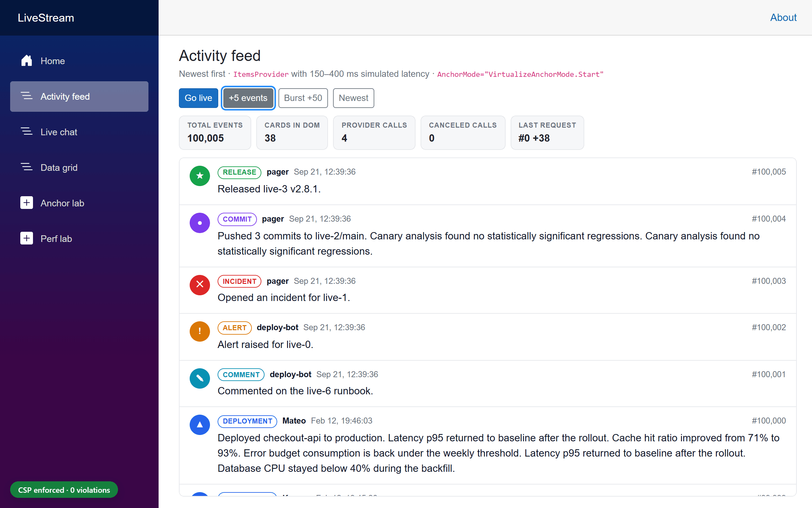Click the Go live button
Screen dimensions: 812x508
198,98
